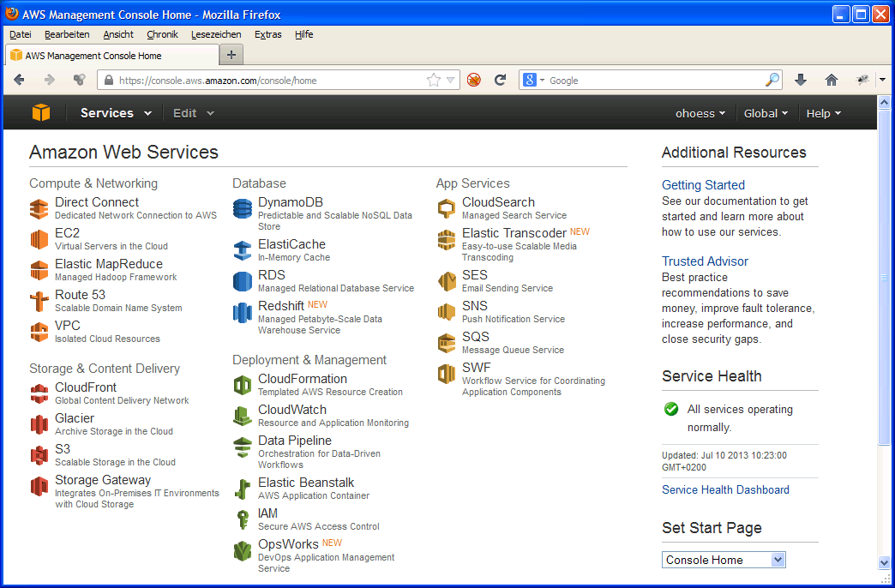Expand the Services dropdown menu
895x588 pixels.
[x=116, y=113]
